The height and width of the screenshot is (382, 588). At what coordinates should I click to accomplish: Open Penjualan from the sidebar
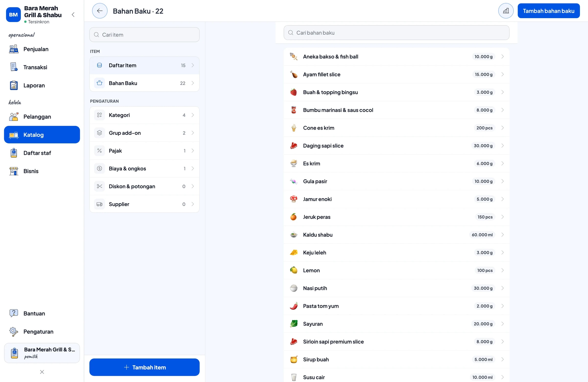[x=42, y=49]
